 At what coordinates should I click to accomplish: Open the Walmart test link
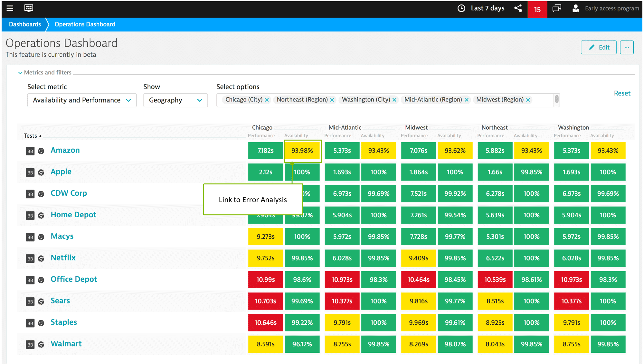coord(66,344)
